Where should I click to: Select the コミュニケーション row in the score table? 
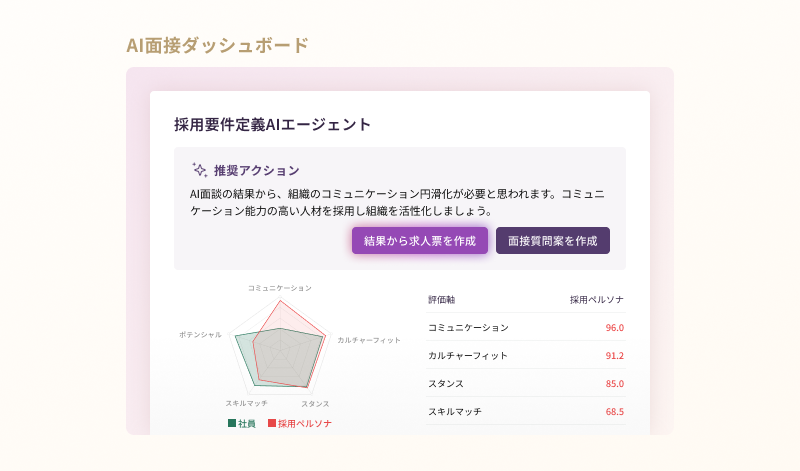click(468, 327)
